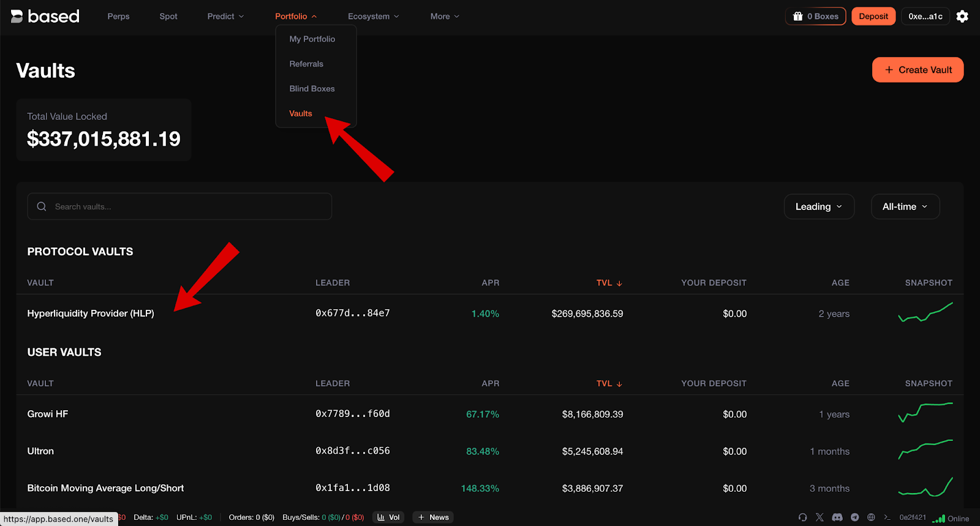Click the 0 Boxes gift button

click(x=815, y=17)
